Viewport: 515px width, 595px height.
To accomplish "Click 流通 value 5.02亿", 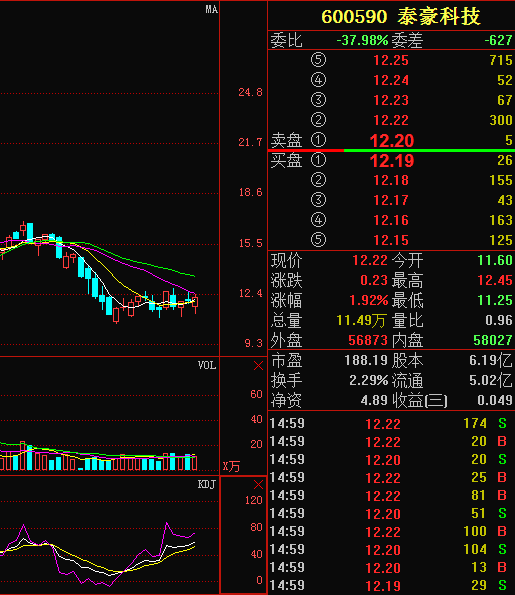I will 491,381.
